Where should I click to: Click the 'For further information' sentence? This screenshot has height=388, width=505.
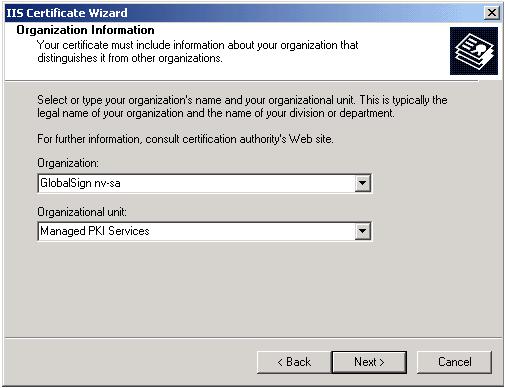[185, 139]
